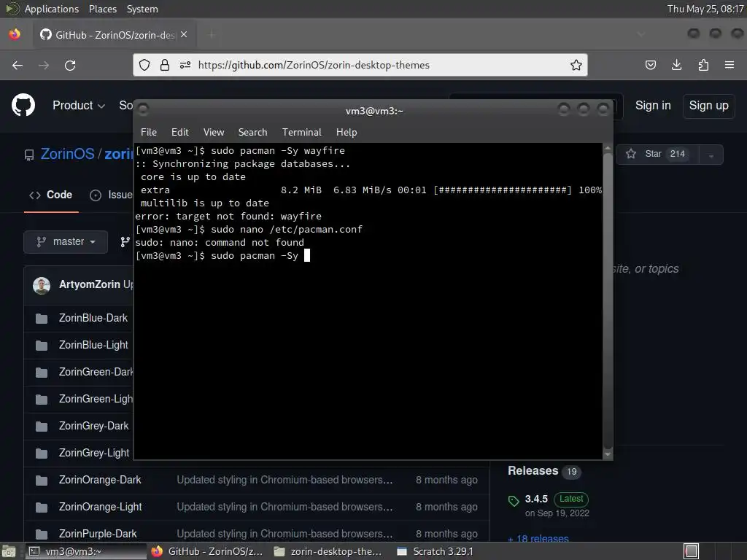Click the Firefox back arrow button

pyautogui.click(x=18, y=65)
